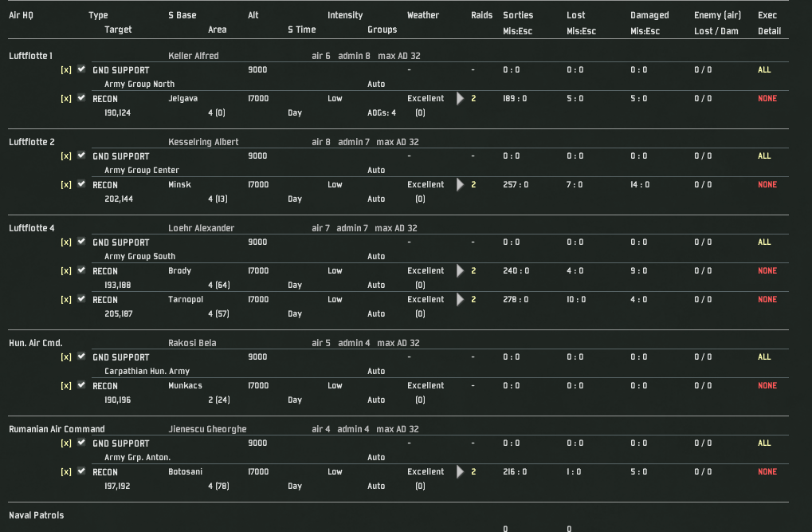The image size is (812, 532).
Task: Select commander Kesselring Albert
Action: pos(203,142)
